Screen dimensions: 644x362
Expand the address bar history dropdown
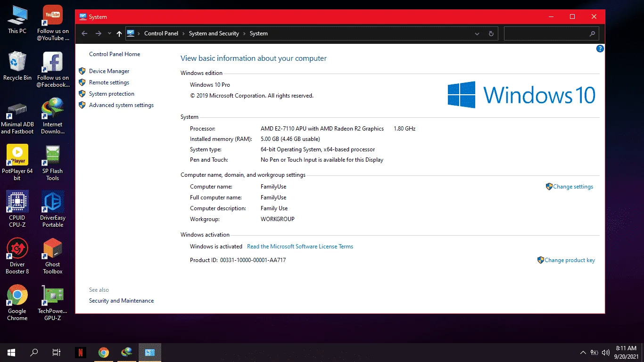(477, 33)
